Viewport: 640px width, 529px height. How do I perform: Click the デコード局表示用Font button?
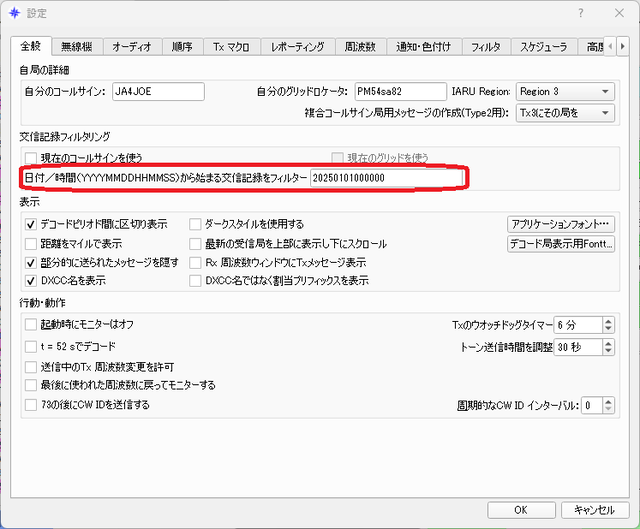(x=561, y=244)
